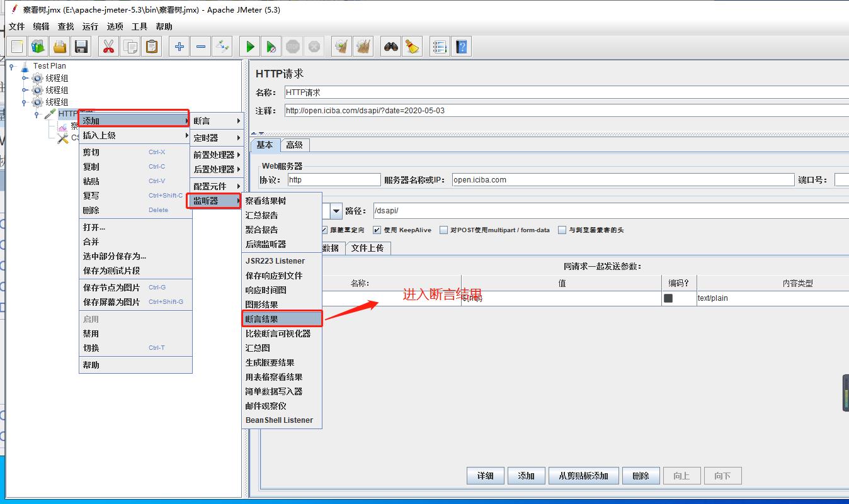
Task: Open the Function Helper list icon
Action: (440, 47)
